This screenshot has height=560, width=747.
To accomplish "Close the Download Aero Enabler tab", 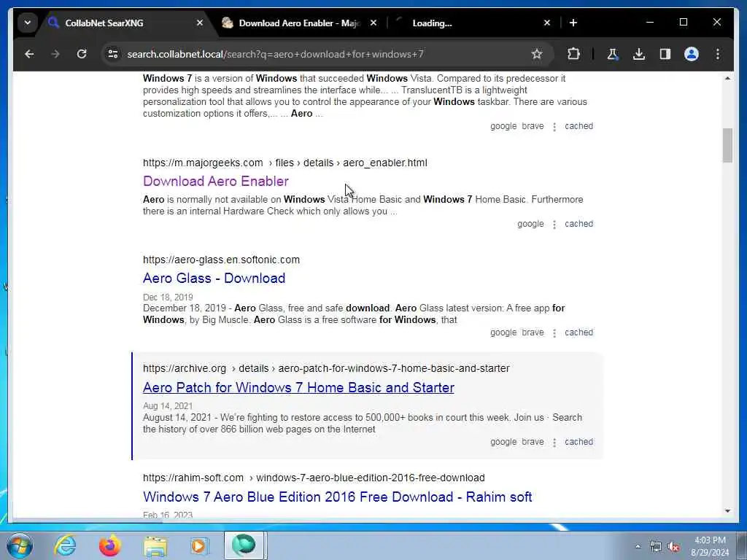I will tap(373, 23).
